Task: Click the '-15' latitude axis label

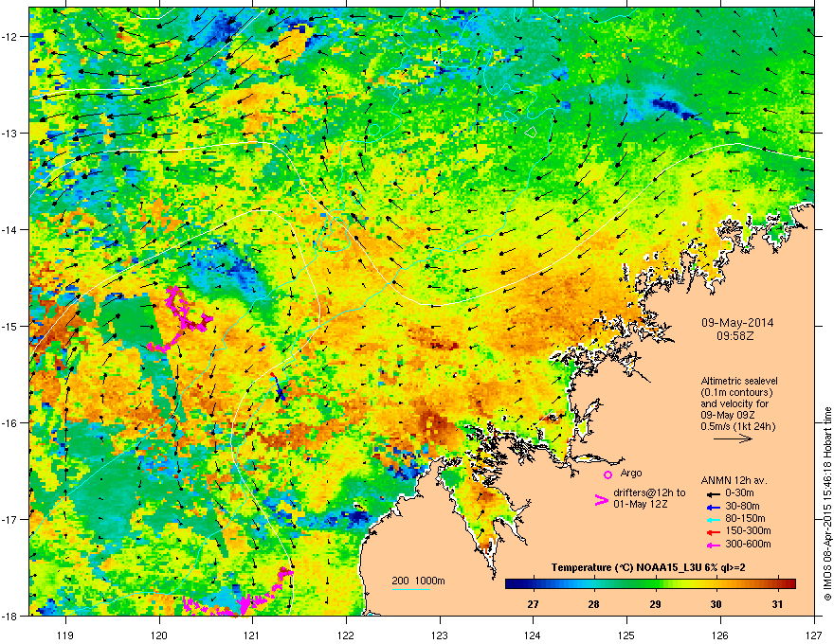Action: 10,326
